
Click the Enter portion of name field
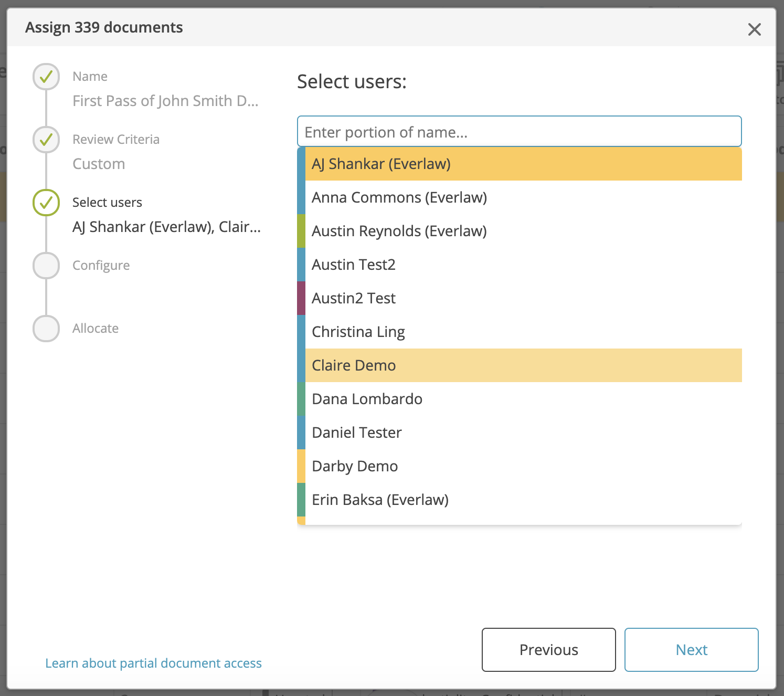519,132
